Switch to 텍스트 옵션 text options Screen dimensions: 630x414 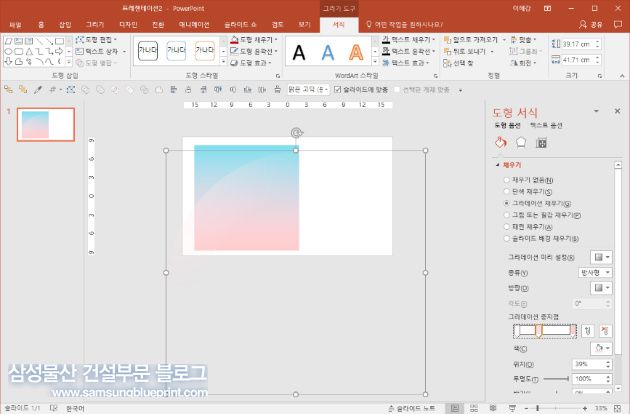(x=546, y=125)
